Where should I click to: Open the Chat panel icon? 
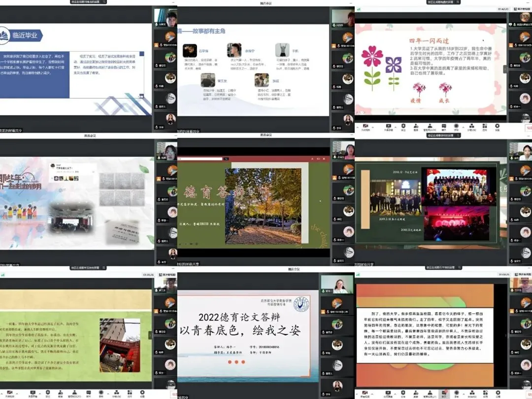[89, 392]
